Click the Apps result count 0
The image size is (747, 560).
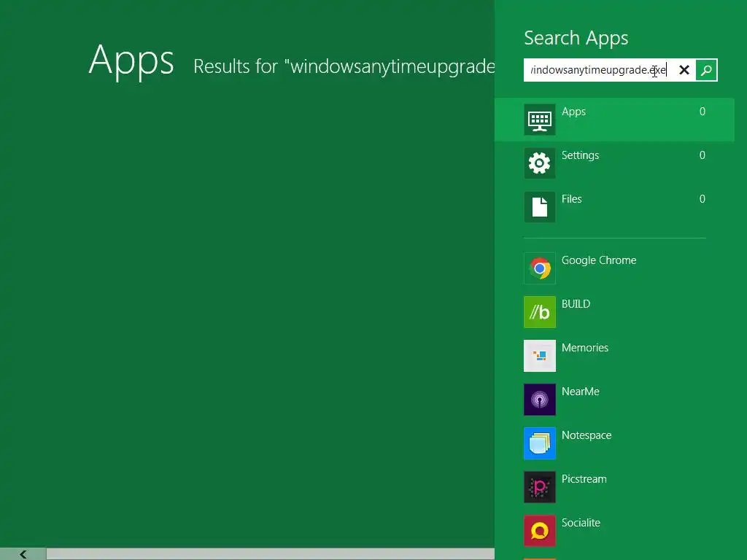coord(703,112)
